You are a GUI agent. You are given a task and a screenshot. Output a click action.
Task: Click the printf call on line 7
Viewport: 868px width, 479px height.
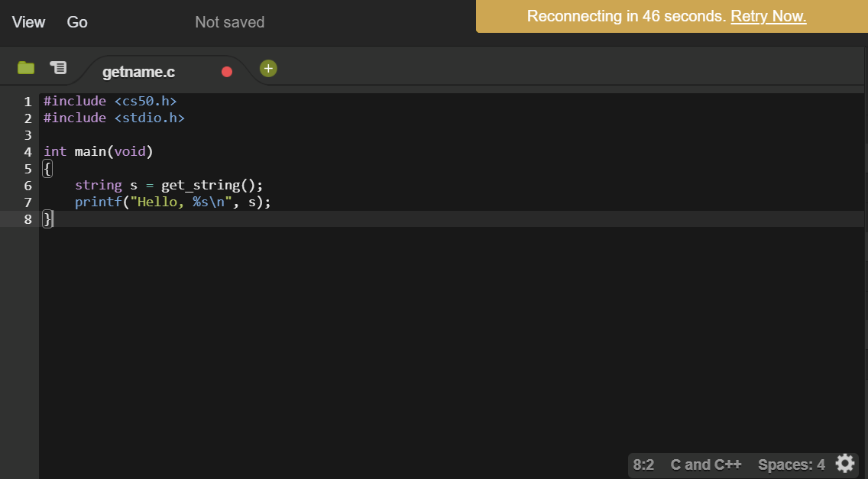[x=94, y=202]
